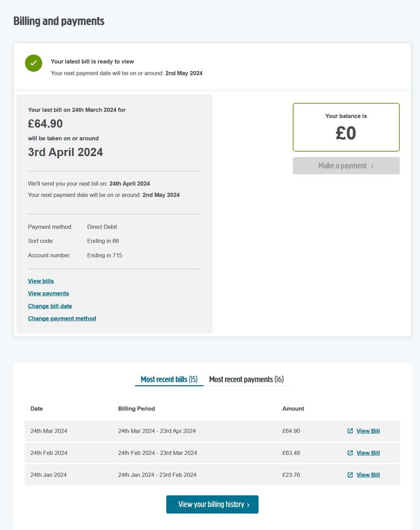The width and height of the screenshot is (420, 530).
Task: Open the View payments link
Action: pyautogui.click(x=48, y=293)
